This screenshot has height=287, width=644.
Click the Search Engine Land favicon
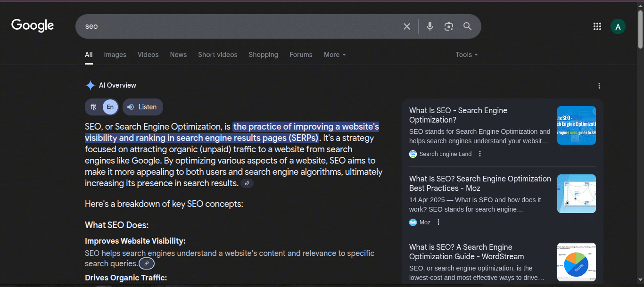tap(413, 154)
